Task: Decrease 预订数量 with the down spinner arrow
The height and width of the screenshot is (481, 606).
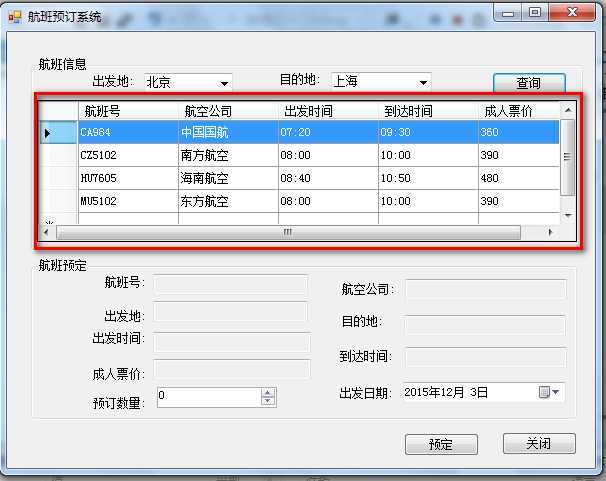Action: point(268,401)
